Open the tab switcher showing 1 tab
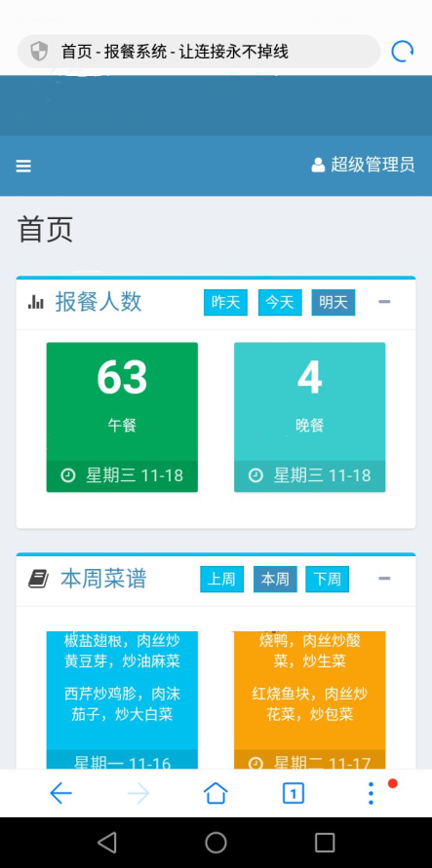 tap(293, 794)
